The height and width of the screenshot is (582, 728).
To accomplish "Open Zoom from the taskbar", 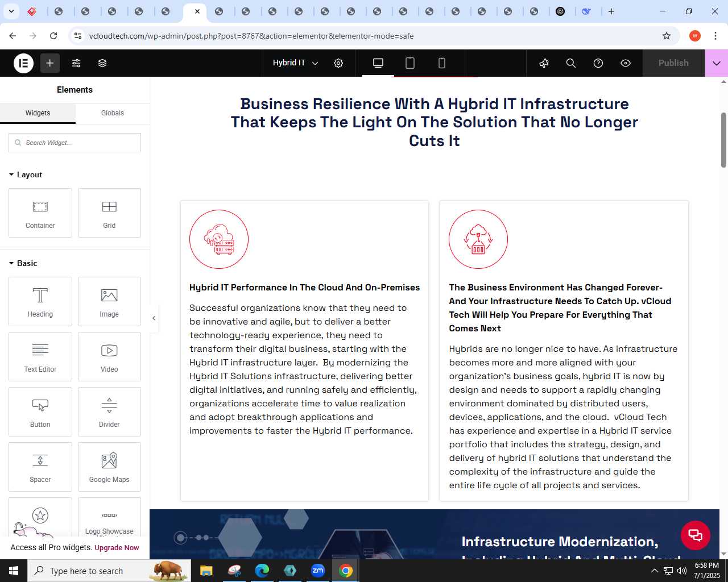I will click(318, 571).
